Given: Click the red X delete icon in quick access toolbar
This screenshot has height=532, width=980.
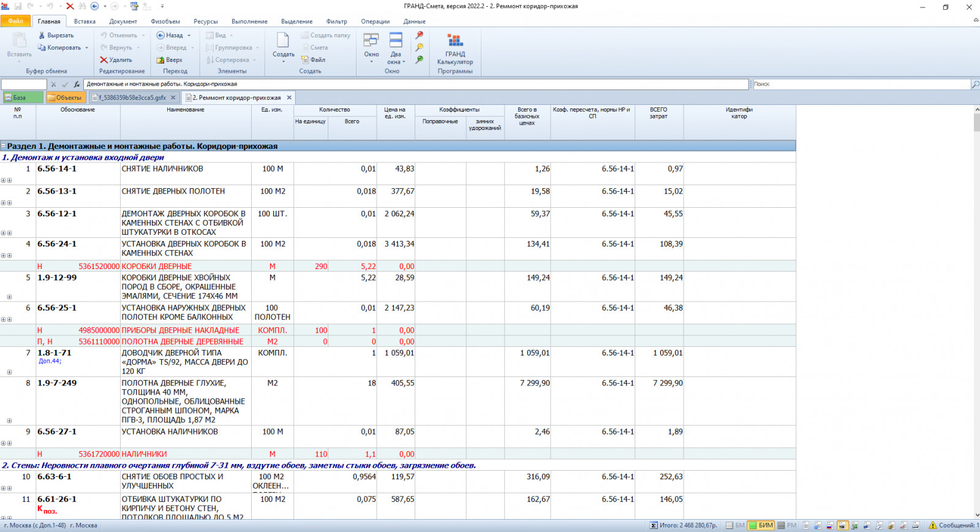Looking at the screenshot, I should tap(70, 6).
